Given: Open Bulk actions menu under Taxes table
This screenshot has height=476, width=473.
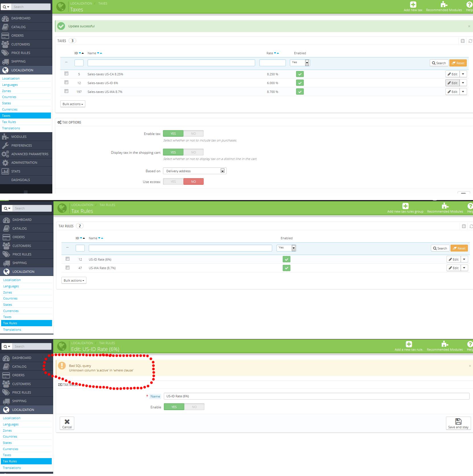Looking at the screenshot, I should [73, 104].
